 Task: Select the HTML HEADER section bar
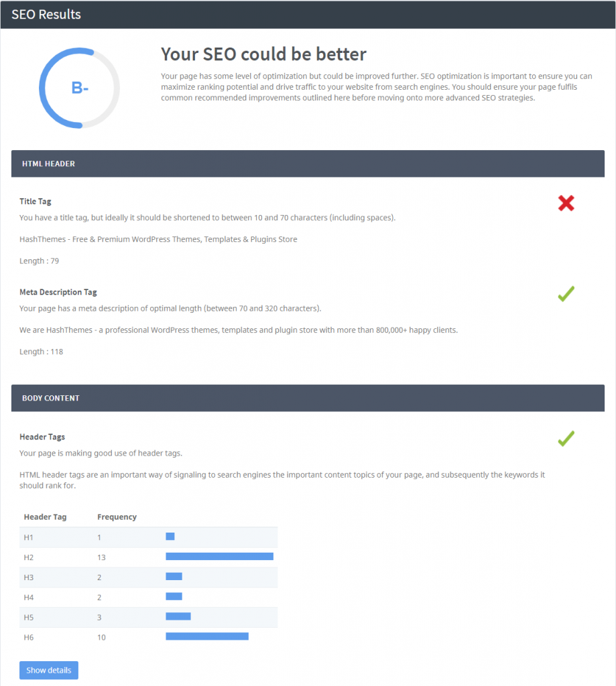tap(308, 163)
